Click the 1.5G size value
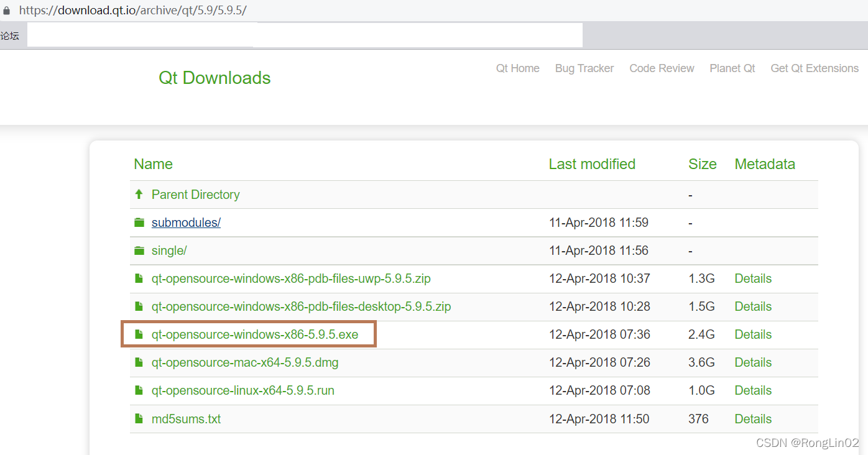This screenshot has width=868, height=455. click(701, 306)
